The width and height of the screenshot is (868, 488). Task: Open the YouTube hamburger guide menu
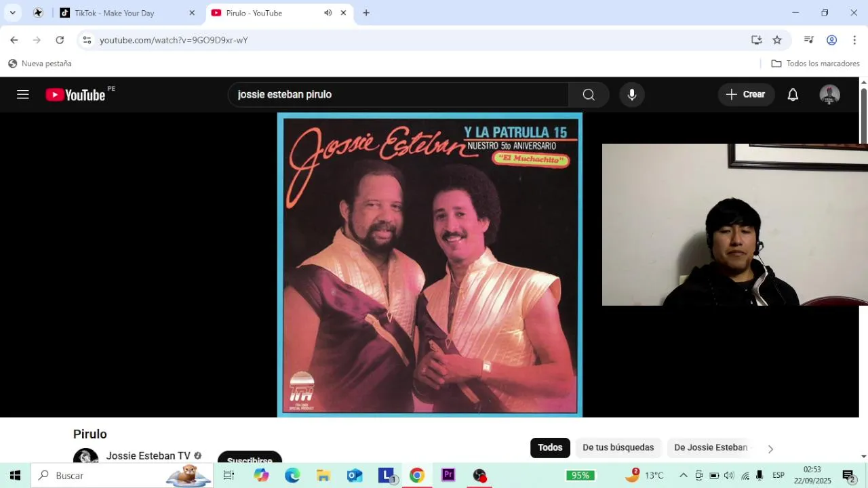pyautogui.click(x=23, y=95)
